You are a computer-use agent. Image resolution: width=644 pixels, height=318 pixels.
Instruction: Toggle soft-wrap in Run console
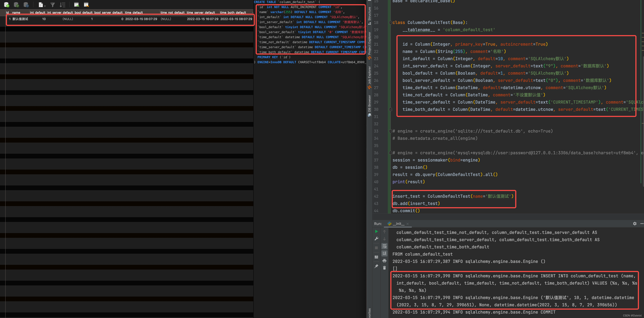pyautogui.click(x=384, y=246)
